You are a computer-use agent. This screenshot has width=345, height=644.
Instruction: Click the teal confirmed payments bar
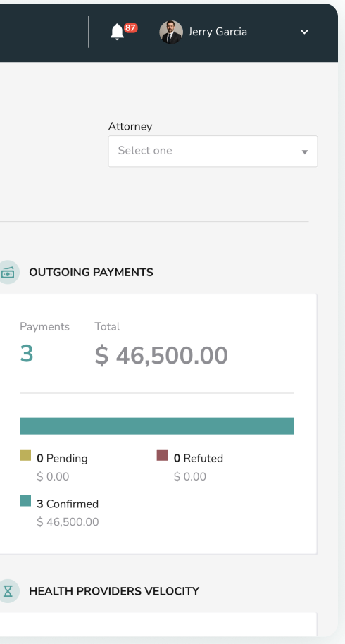coord(157,426)
